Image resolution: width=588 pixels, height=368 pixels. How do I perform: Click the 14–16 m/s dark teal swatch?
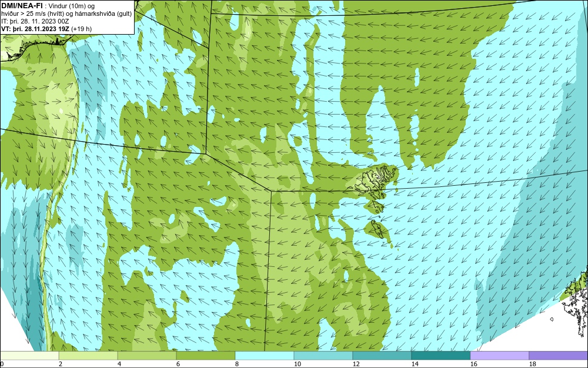coord(440,355)
